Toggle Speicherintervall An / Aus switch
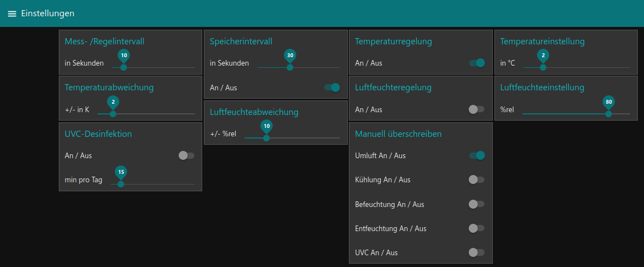 (332, 88)
